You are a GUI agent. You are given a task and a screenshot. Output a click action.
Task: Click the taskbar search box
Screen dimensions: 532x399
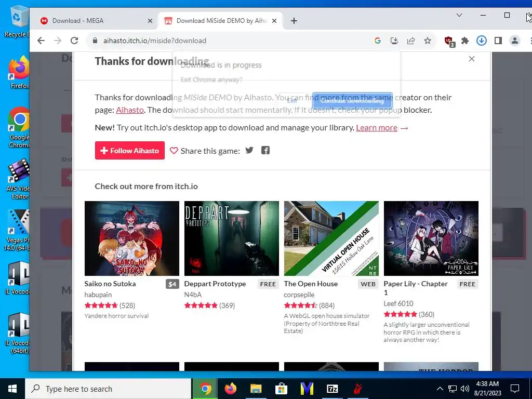click(108, 389)
